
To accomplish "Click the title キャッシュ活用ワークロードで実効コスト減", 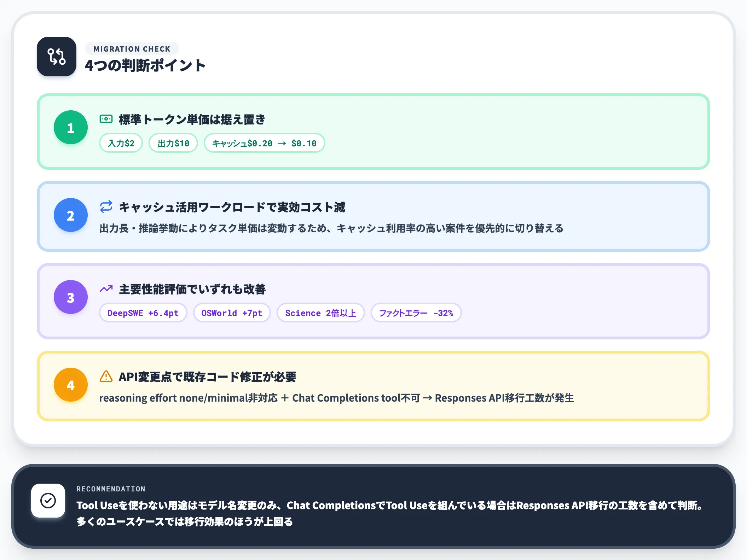I will 232,207.
